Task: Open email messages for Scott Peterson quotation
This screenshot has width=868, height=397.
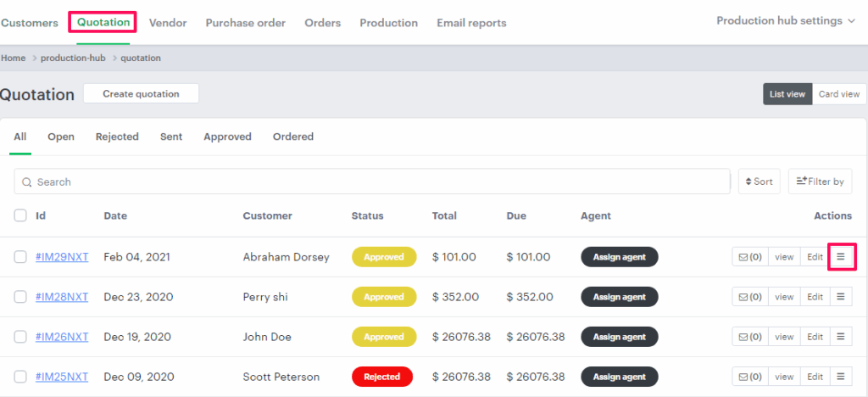Action: [749, 377]
